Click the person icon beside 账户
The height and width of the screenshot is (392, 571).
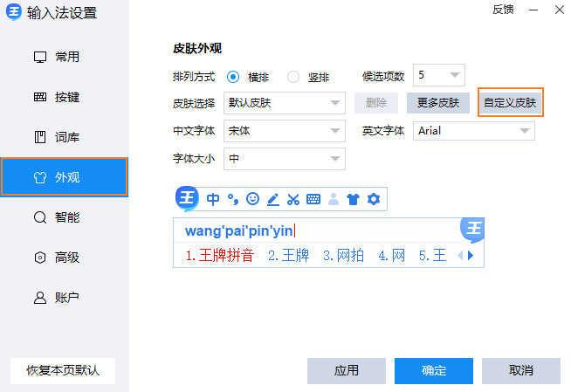(40, 298)
